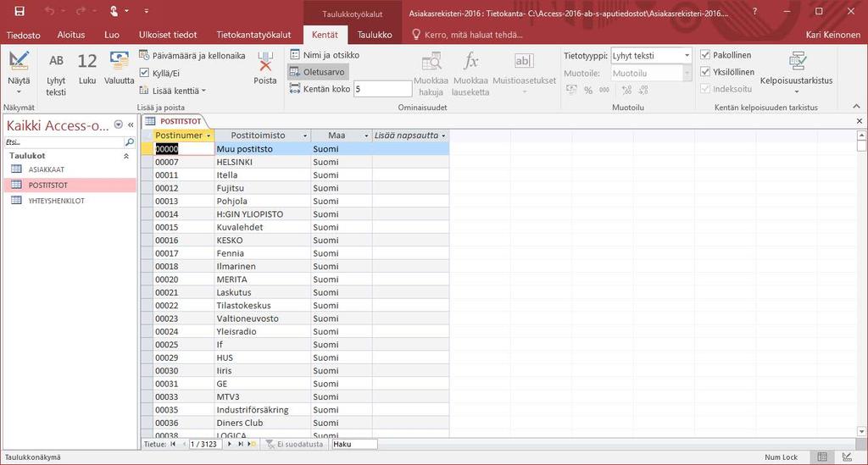The height and width of the screenshot is (465, 868).
Task: Switch to the Ulkoiset tiedot tab
Action: coord(168,34)
